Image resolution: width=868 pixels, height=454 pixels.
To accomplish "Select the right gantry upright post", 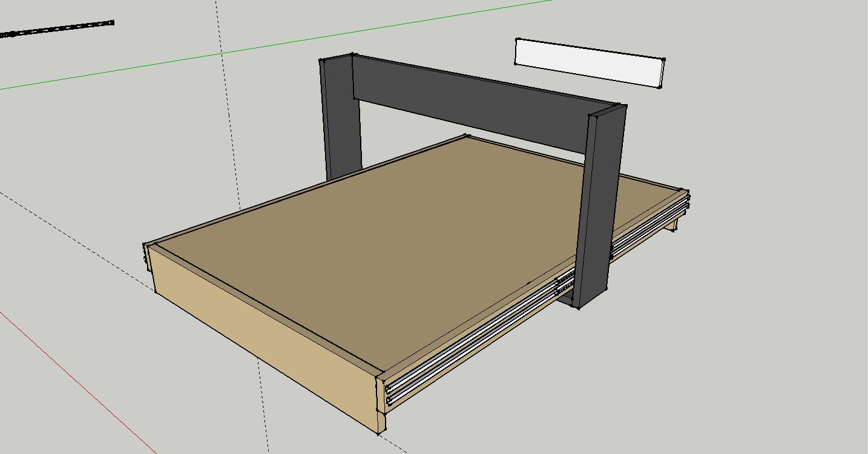I will click(x=599, y=206).
